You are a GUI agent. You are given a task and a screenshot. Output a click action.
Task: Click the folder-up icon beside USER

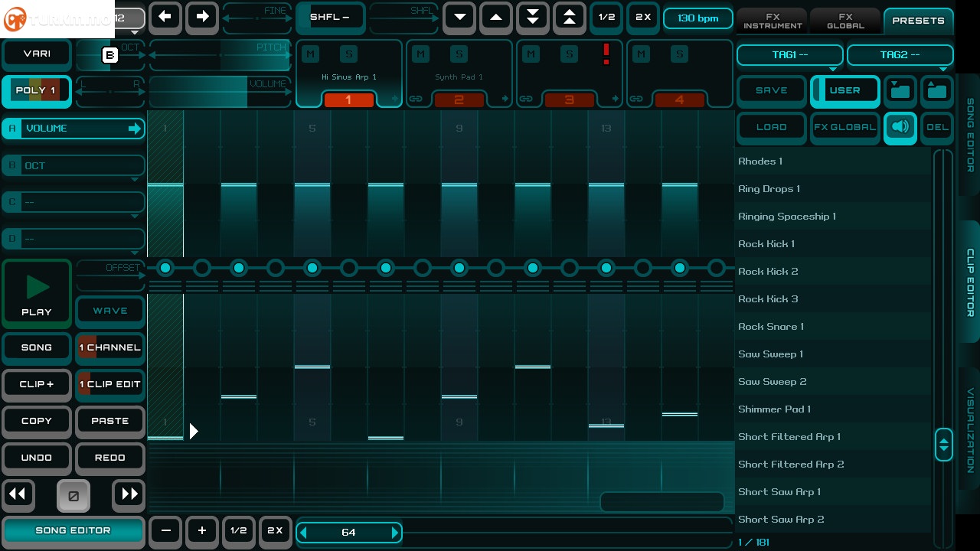[937, 91]
